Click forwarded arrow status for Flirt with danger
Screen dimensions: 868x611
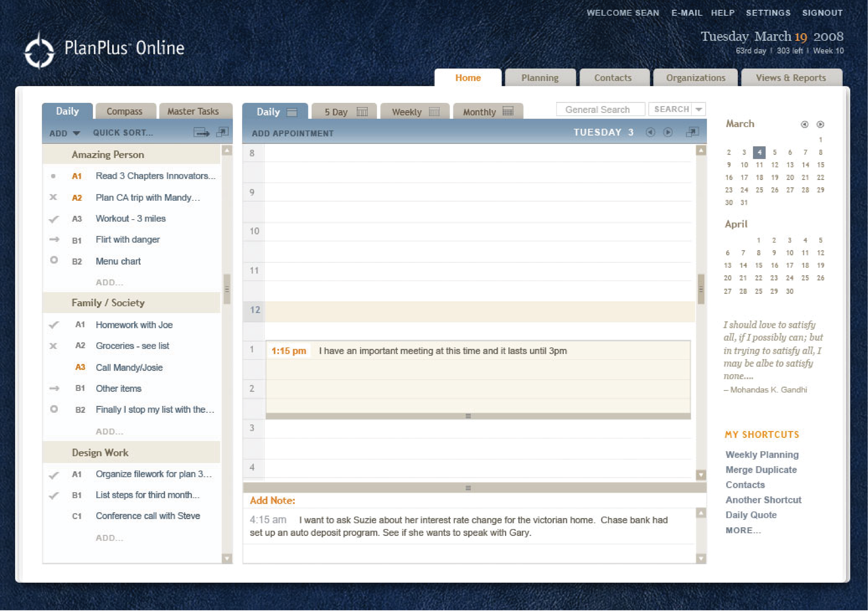tap(54, 239)
